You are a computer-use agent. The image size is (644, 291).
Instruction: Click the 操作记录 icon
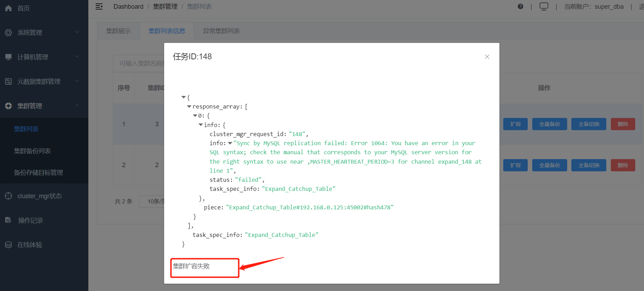pos(8,220)
